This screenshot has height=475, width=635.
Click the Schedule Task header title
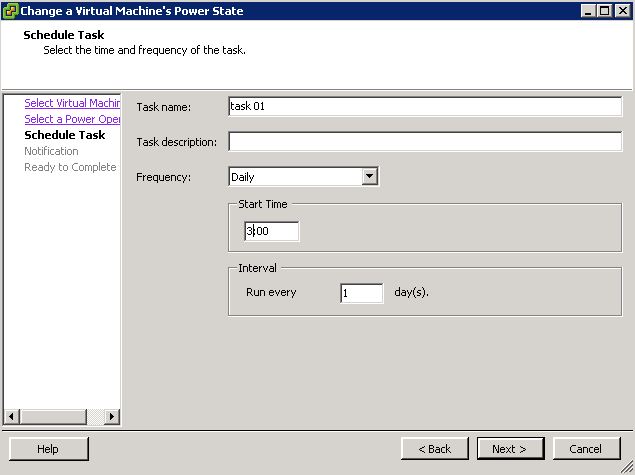point(64,35)
